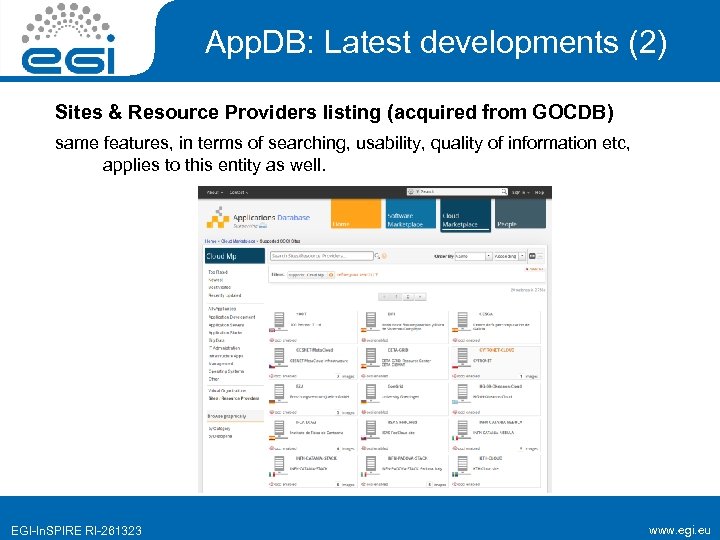Open CESNET-MetaCloud site title link

315,350
